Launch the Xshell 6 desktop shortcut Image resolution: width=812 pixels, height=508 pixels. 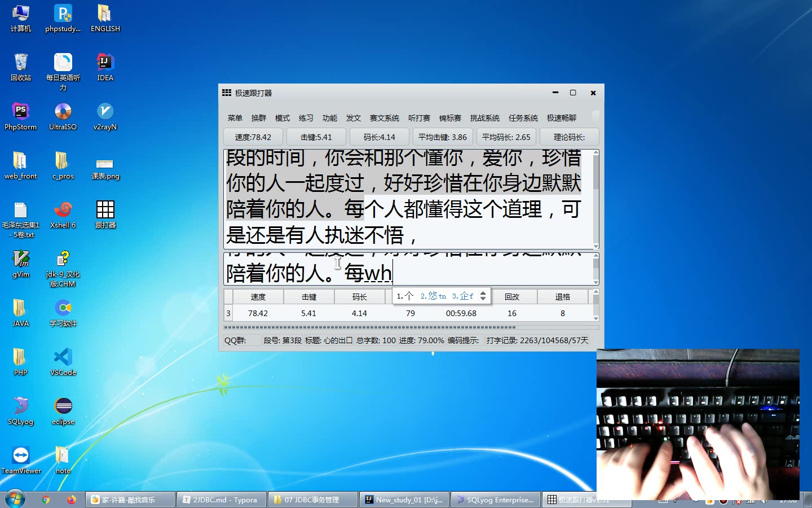63,214
